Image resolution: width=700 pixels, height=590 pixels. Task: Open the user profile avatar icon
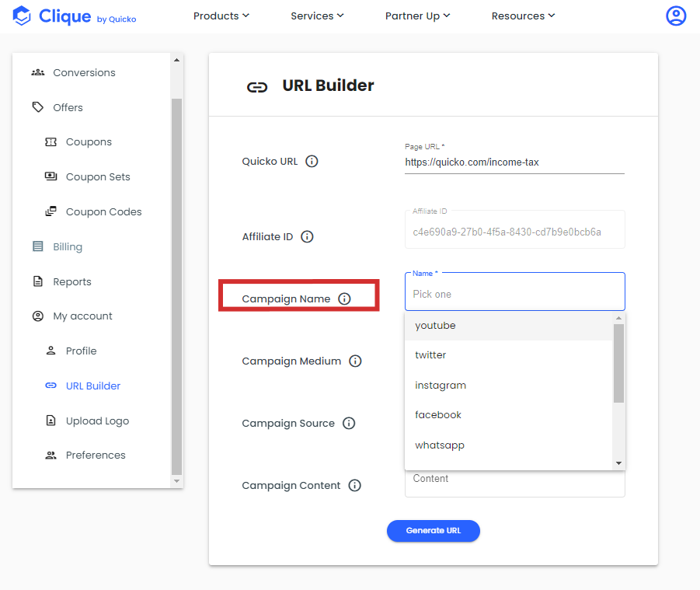(x=676, y=16)
